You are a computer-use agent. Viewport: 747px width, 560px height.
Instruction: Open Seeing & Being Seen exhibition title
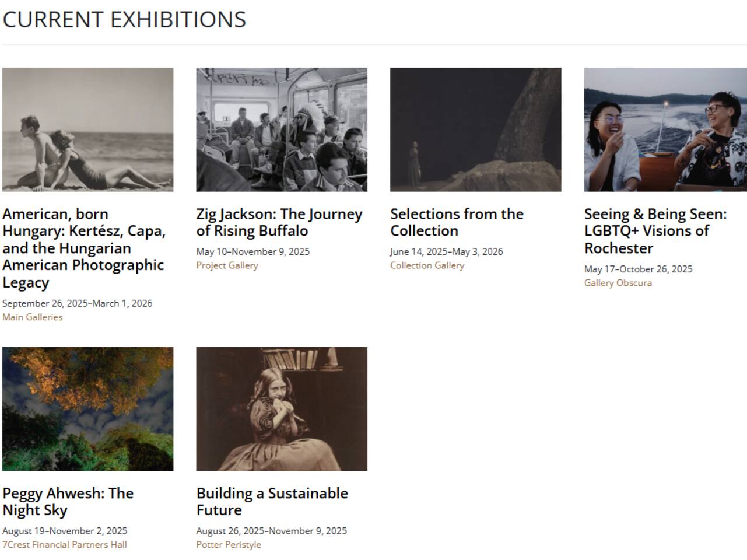(x=655, y=231)
